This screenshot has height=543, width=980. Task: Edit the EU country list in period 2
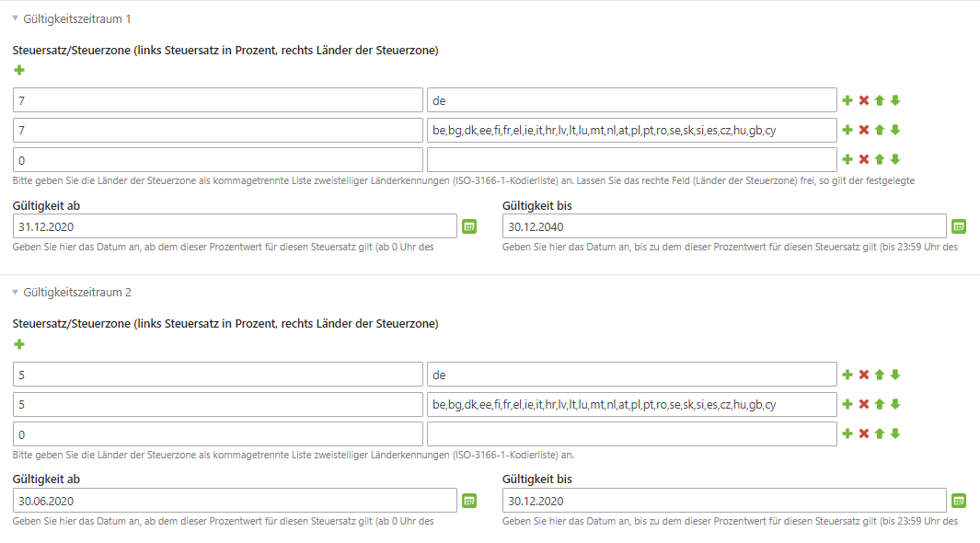coord(632,404)
